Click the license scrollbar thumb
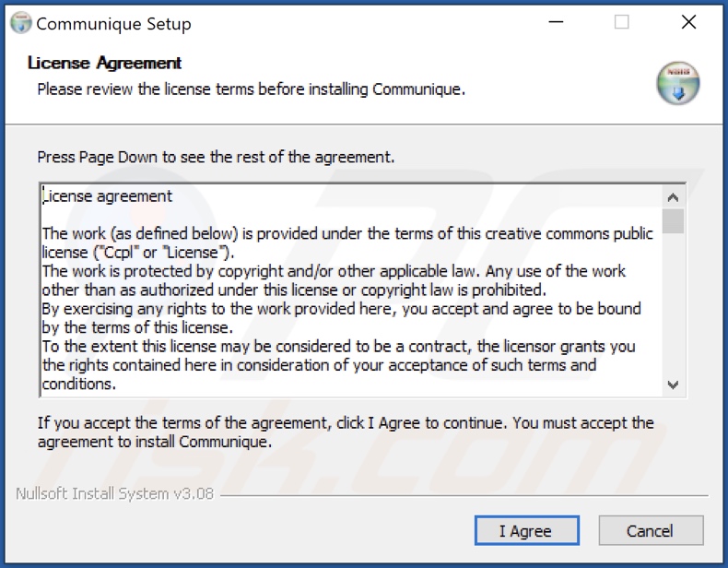This screenshot has width=728, height=568. click(x=673, y=221)
